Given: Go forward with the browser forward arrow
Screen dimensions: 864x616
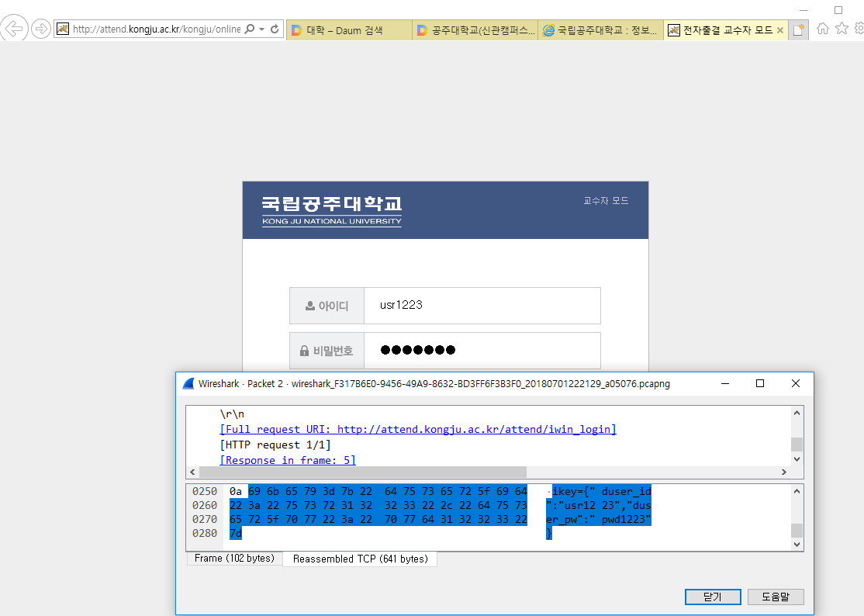Looking at the screenshot, I should pos(41,29).
